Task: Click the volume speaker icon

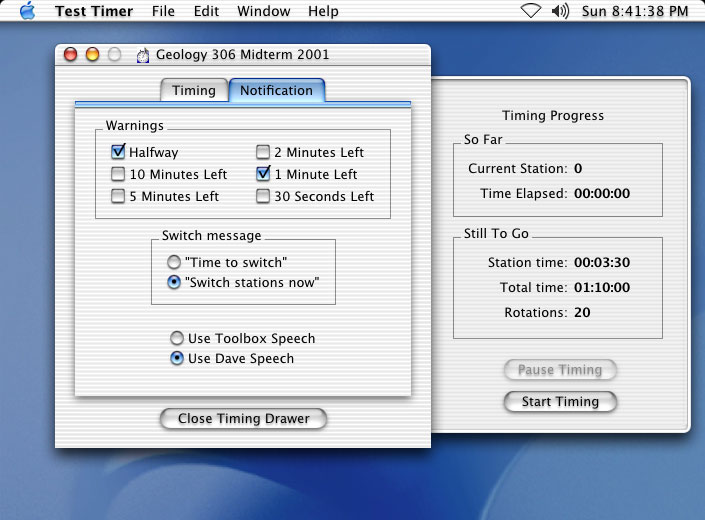Action: [x=560, y=11]
